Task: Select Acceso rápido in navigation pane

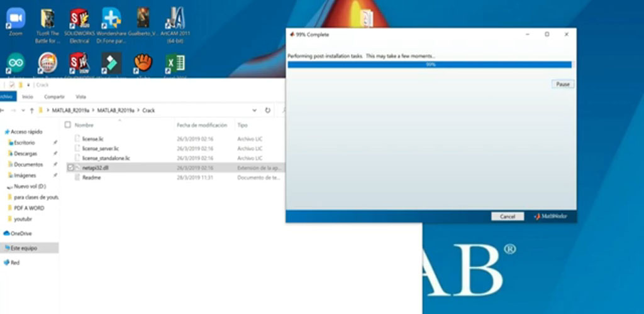Action: point(26,132)
